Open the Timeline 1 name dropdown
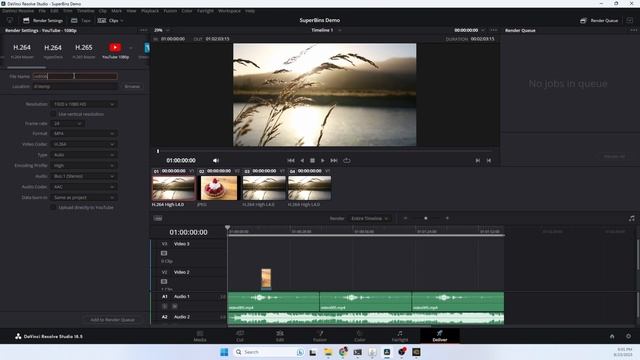The width and height of the screenshot is (640, 360). tap(326, 30)
